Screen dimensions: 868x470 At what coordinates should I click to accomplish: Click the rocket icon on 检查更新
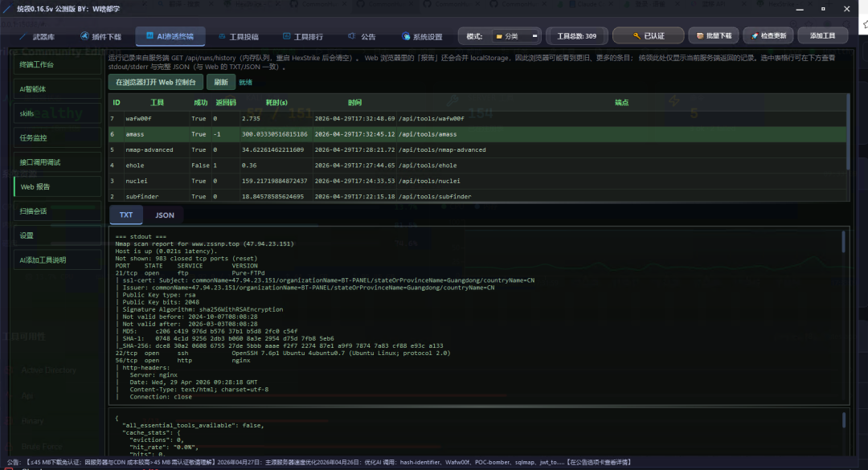pyautogui.click(x=755, y=36)
